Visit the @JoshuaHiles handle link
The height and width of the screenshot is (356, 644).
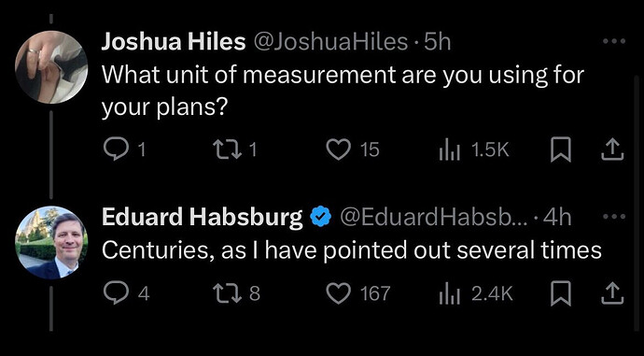(x=331, y=41)
